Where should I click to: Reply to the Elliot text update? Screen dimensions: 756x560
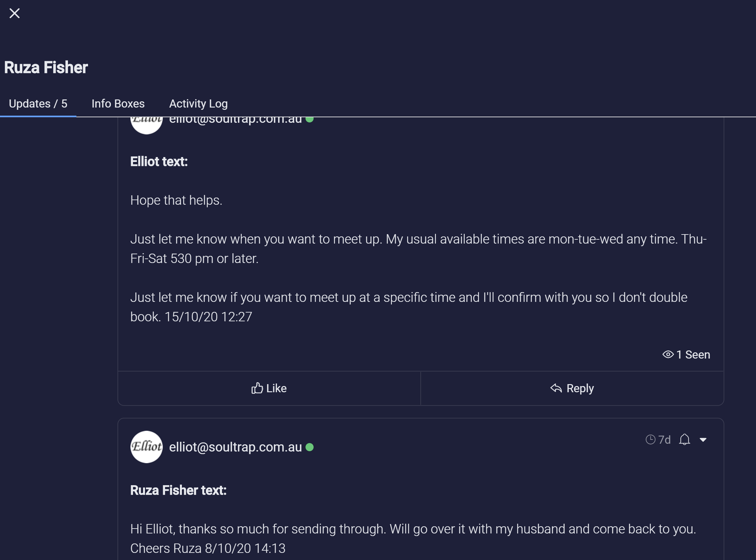point(572,388)
